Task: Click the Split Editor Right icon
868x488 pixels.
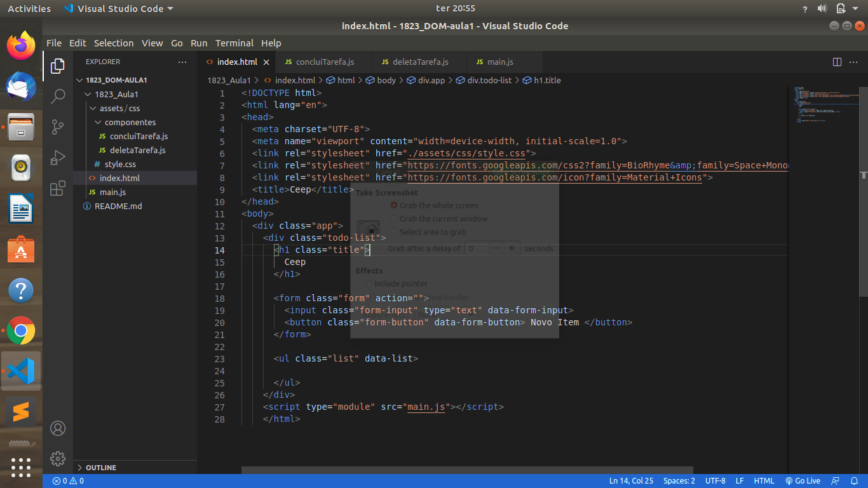Action: point(837,62)
